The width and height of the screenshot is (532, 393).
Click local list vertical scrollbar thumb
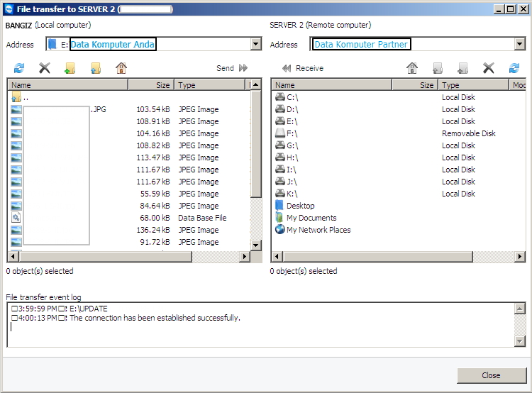click(x=256, y=144)
